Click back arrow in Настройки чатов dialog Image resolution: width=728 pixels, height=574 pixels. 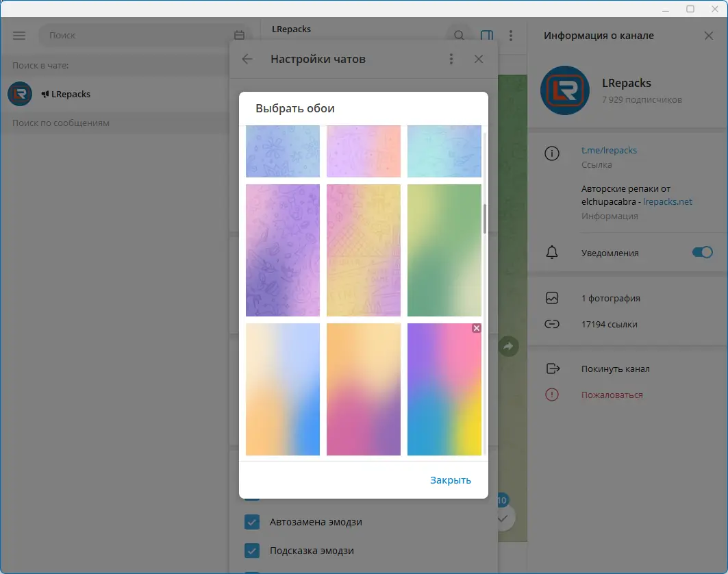click(247, 59)
